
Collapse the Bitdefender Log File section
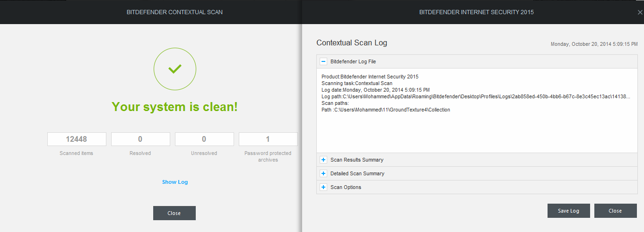pyautogui.click(x=323, y=61)
